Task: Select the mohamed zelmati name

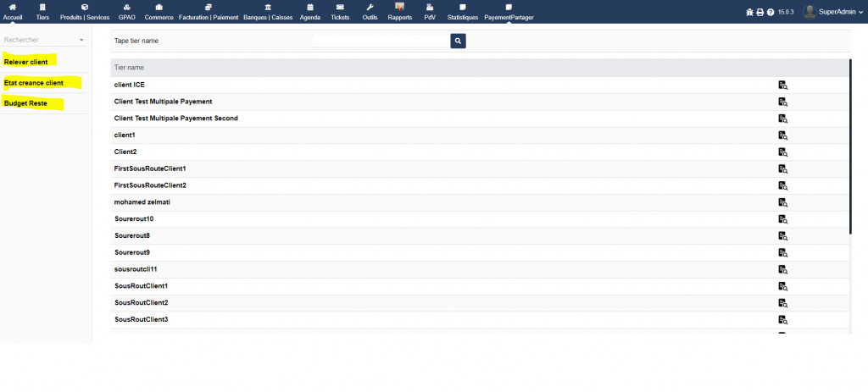Action: click(142, 202)
